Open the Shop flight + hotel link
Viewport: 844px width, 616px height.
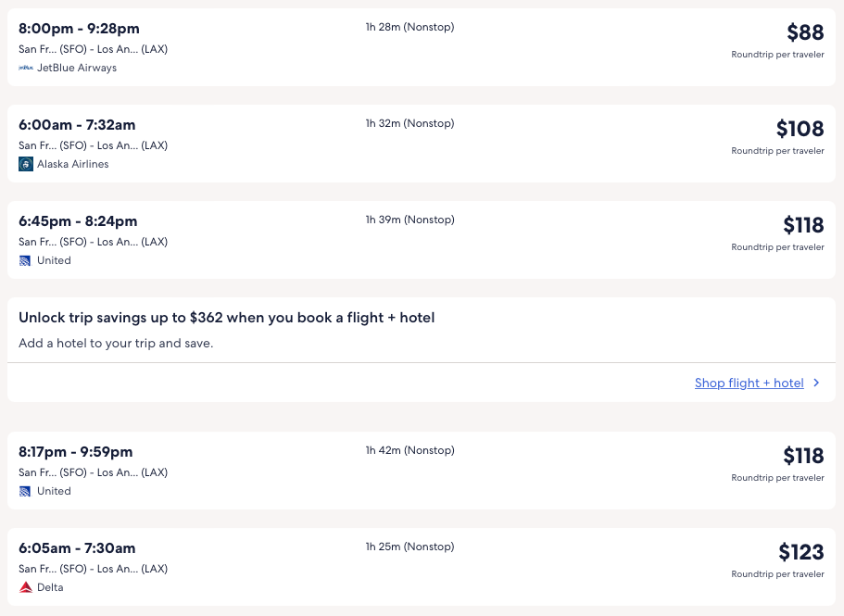point(749,383)
